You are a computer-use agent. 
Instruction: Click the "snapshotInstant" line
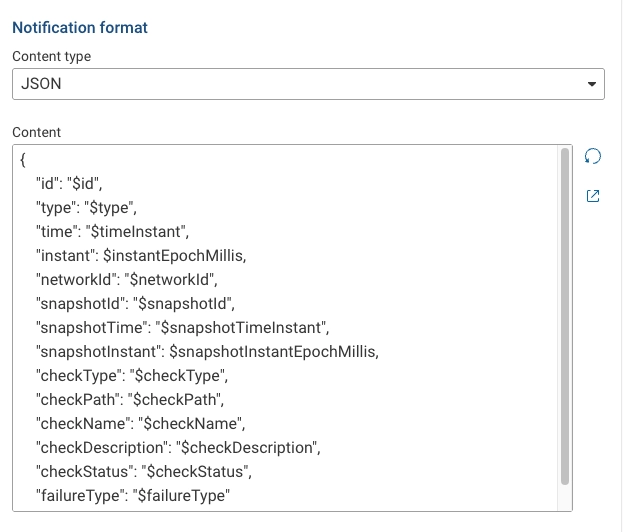[207, 352]
